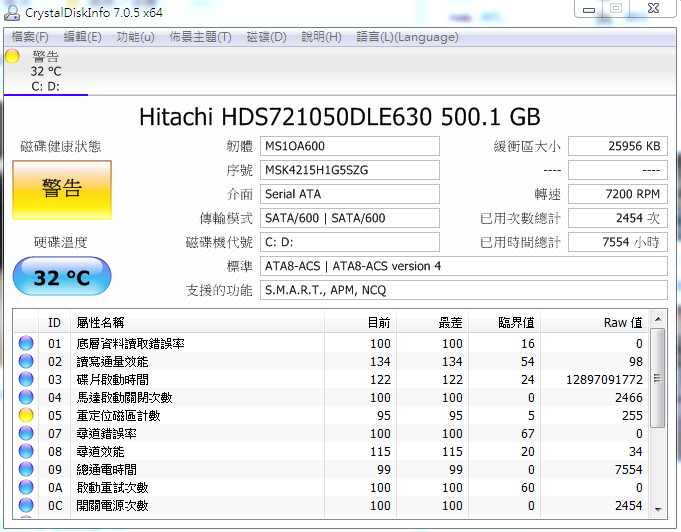Click the Serial ATA interface field

pos(350,194)
